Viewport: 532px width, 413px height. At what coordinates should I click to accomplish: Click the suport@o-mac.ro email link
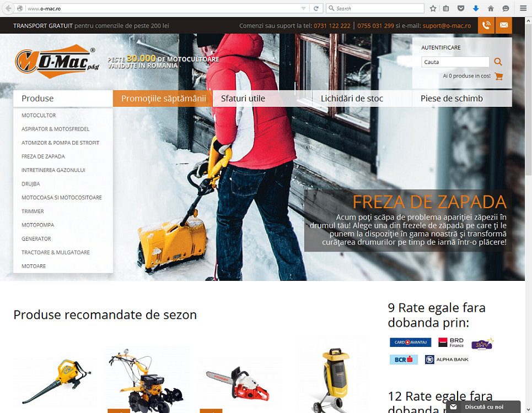tap(447, 26)
